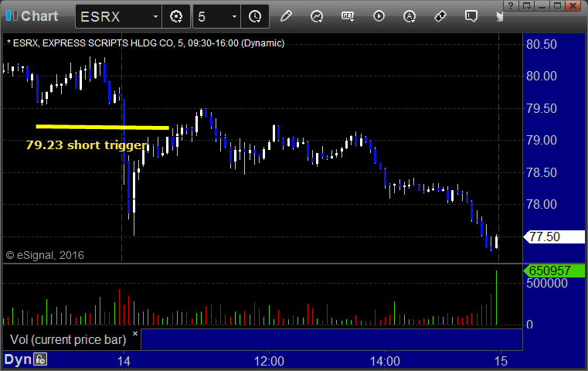Click the Vol (current price bar) label
Screen dimensions: 588x371
[x=68, y=339]
